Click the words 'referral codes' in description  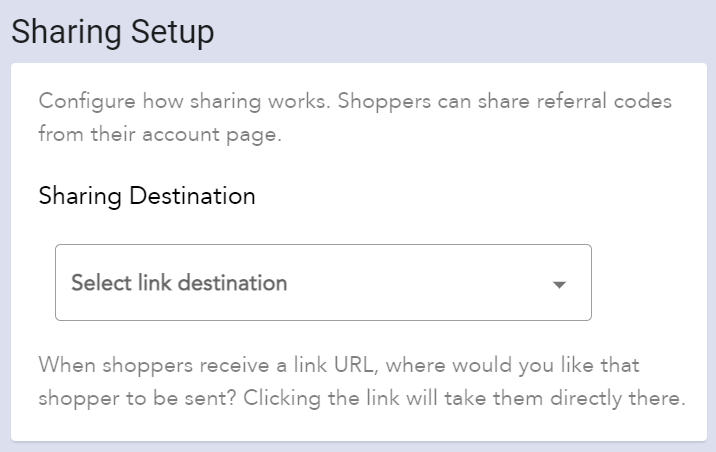pos(604,101)
